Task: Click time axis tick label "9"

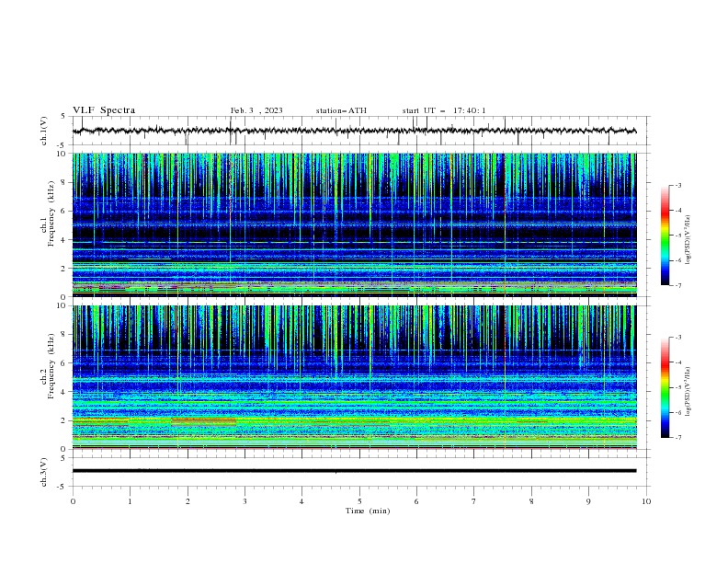Action: (588, 501)
